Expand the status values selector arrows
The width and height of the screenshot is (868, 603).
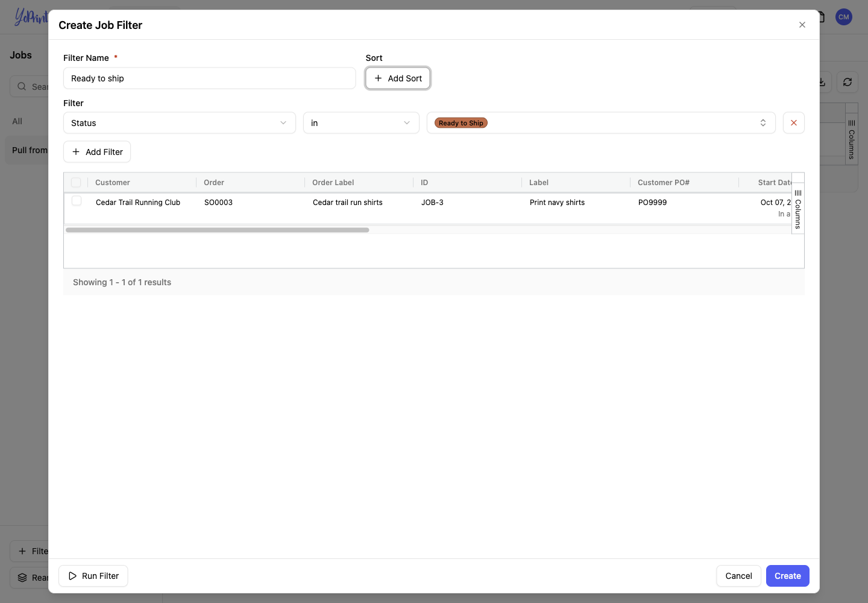coord(763,123)
